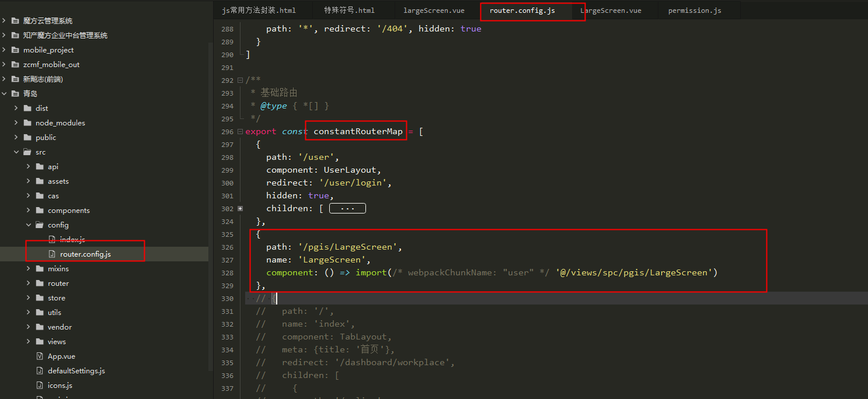Click the UserLayout component name
868x399 pixels.
click(350, 170)
